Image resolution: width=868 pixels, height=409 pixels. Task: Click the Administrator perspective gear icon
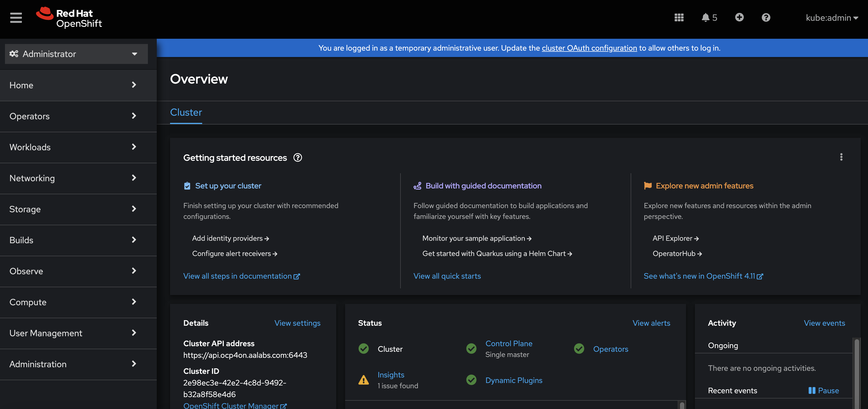(14, 54)
